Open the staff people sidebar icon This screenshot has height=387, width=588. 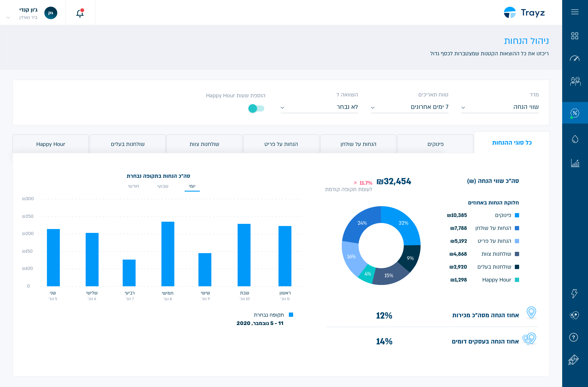[x=575, y=81]
